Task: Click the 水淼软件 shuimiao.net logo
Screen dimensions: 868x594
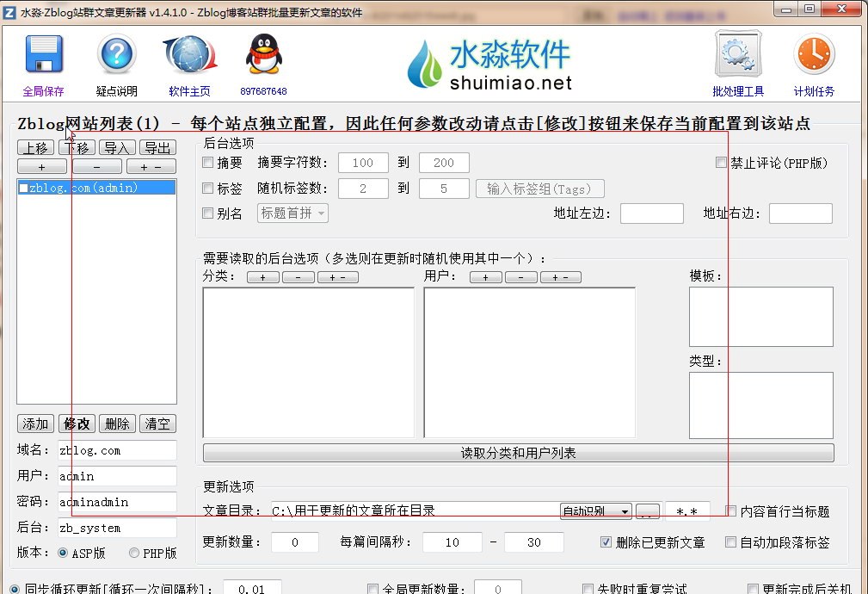Action: coord(489,65)
